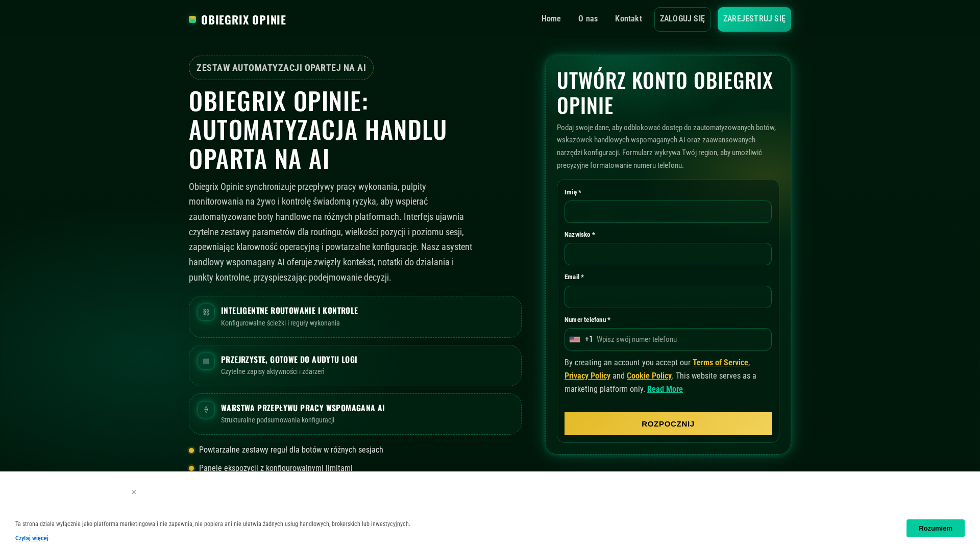Open the Cookie Policy link
The image size is (980, 551).
pyautogui.click(x=649, y=376)
